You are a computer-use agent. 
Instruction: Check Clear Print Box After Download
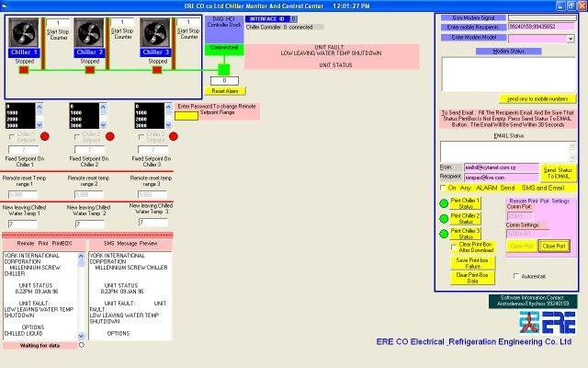click(454, 247)
